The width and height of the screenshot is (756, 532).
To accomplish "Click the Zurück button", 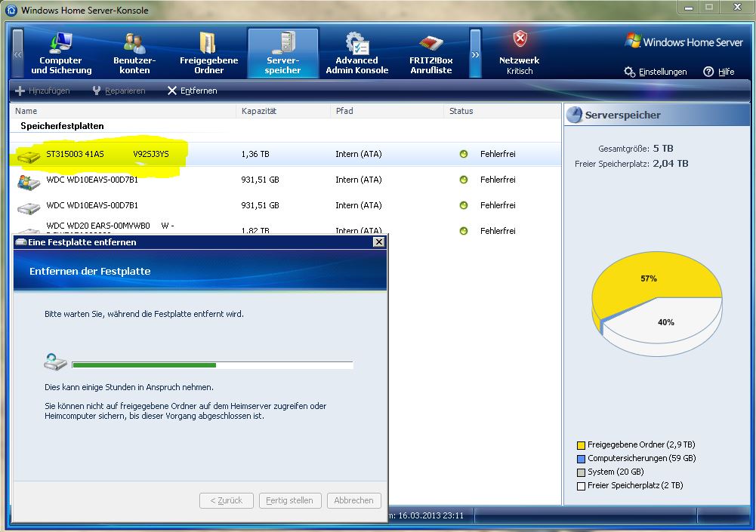I will pos(226,500).
